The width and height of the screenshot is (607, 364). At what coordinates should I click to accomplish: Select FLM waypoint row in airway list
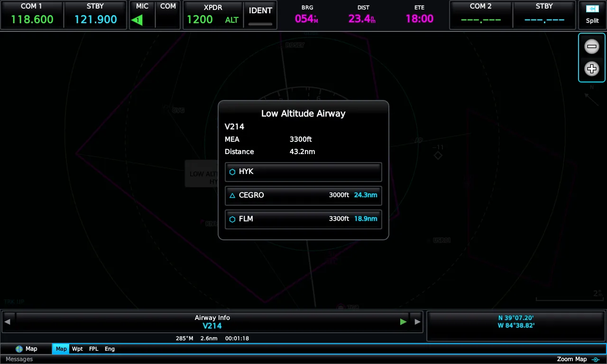tap(303, 219)
